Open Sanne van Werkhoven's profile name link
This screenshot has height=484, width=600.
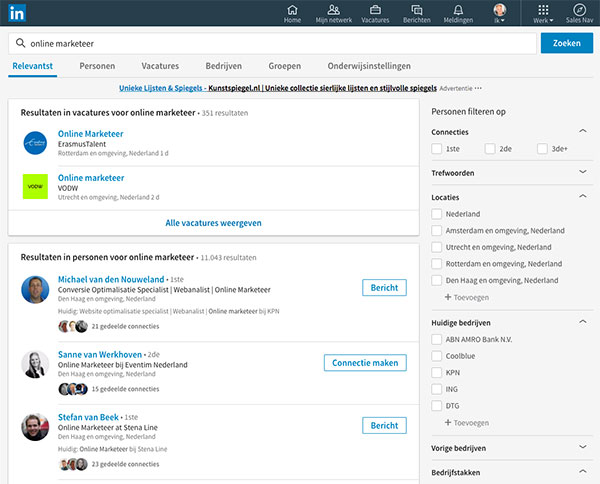tap(100, 354)
